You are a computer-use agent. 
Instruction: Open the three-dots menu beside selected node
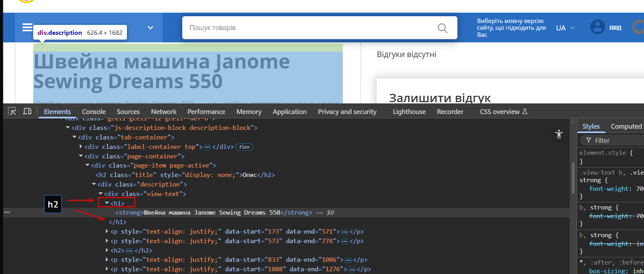click(x=7, y=213)
